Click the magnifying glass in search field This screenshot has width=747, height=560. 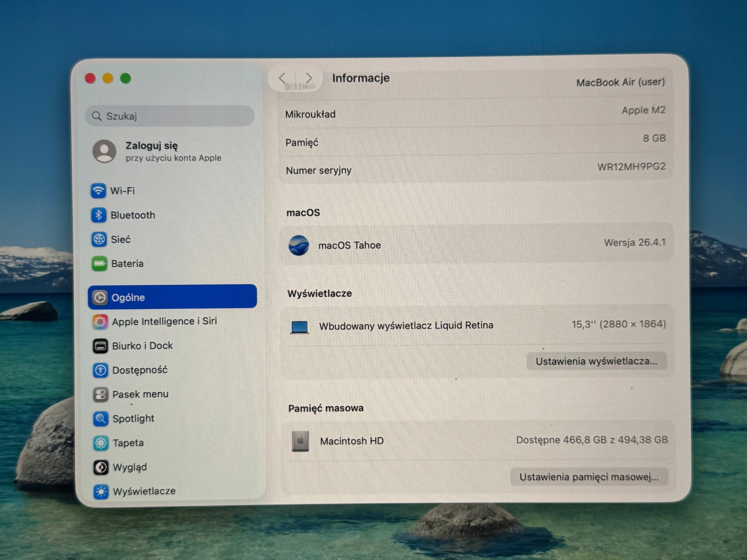click(97, 116)
